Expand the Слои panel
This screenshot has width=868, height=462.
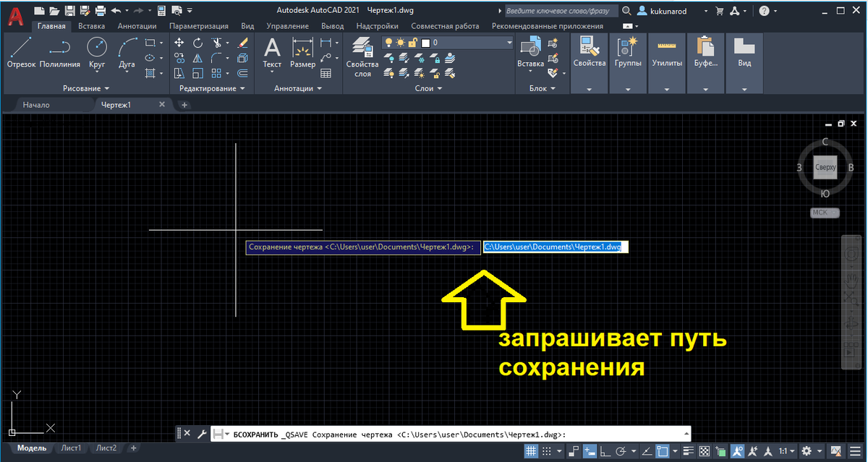click(429, 88)
